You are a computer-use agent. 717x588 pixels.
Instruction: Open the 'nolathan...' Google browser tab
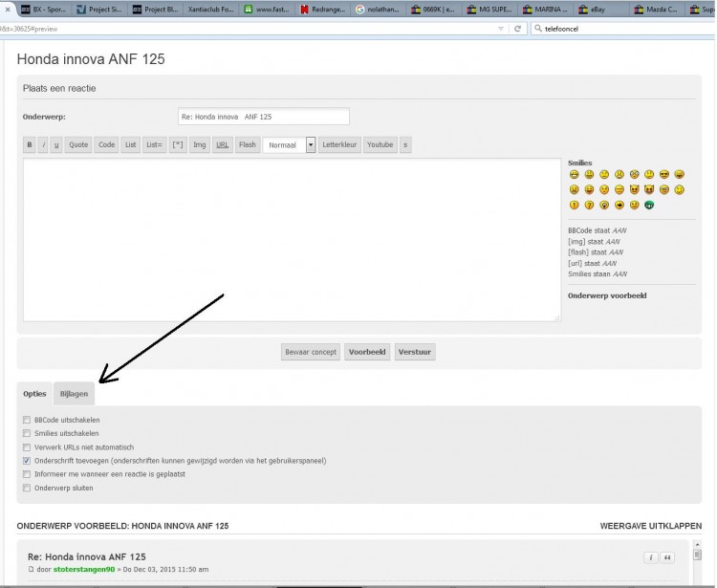click(378, 10)
